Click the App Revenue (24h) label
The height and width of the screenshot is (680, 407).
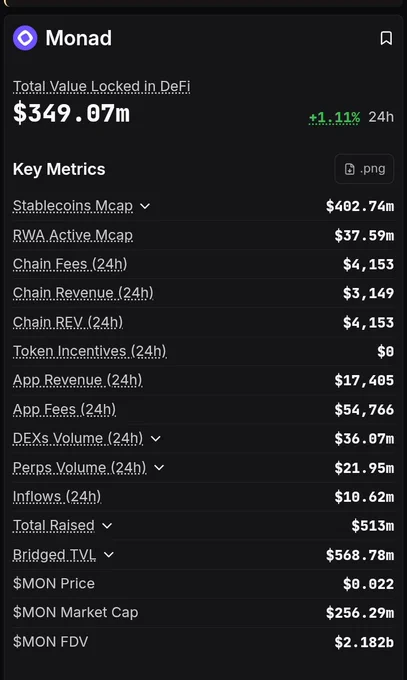[x=78, y=380]
